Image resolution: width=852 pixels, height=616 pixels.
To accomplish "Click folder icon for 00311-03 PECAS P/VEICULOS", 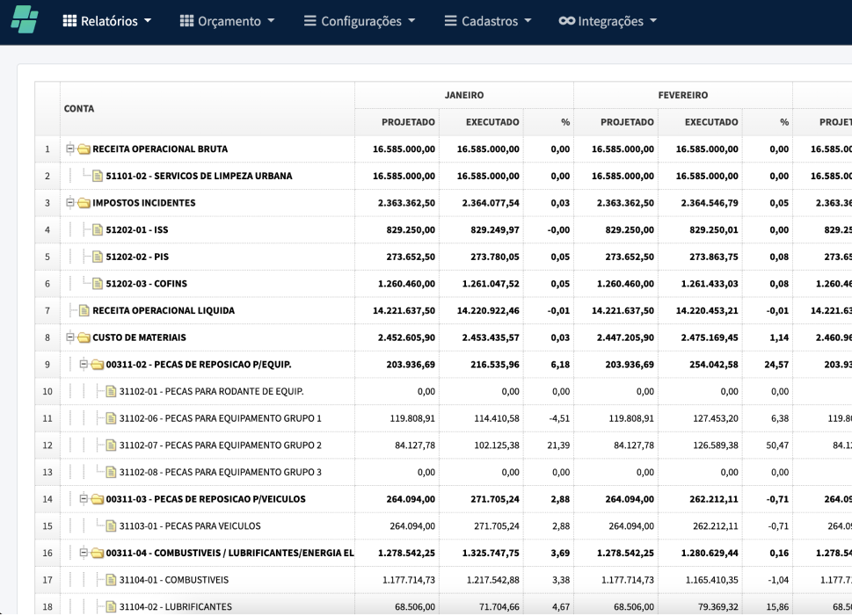I will point(98,499).
